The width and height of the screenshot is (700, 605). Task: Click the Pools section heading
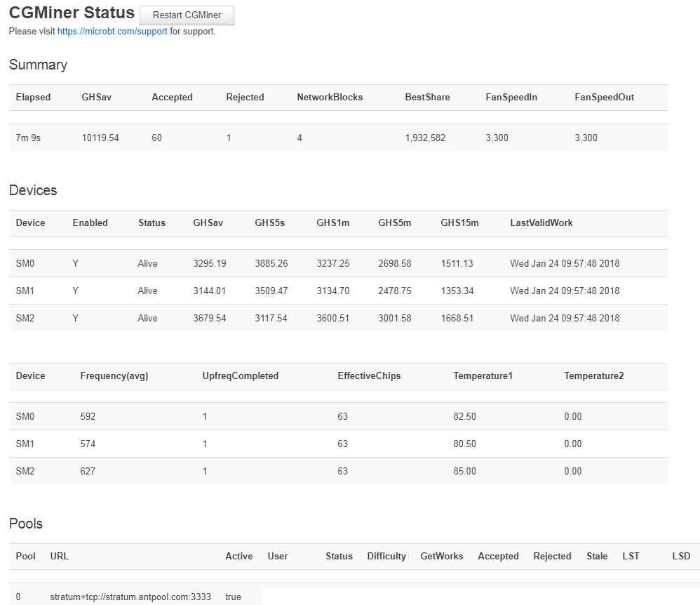click(26, 524)
